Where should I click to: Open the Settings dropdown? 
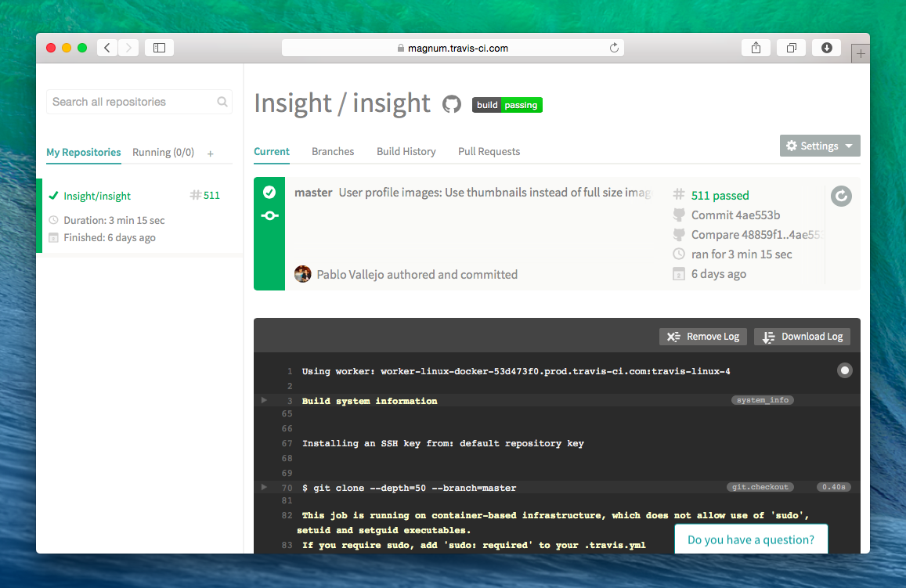(x=820, y=146)
